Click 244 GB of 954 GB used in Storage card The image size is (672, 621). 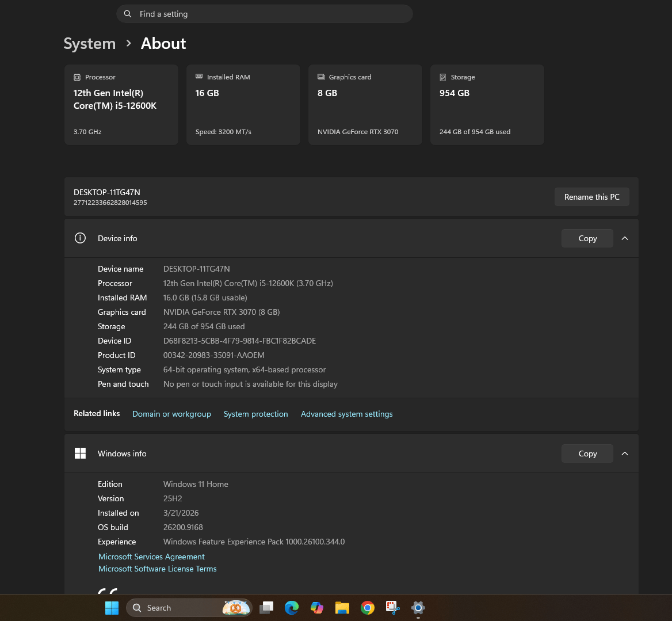coord(475,132)
